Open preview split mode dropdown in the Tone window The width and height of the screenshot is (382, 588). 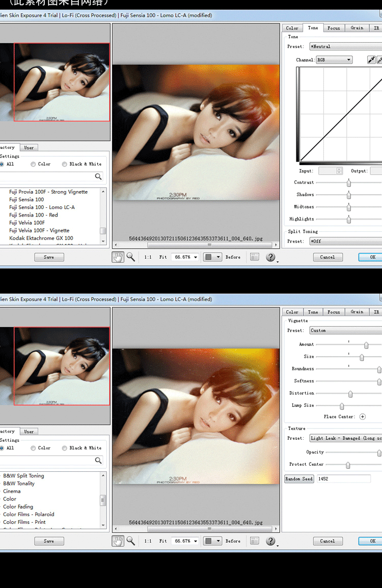[212, 257]
